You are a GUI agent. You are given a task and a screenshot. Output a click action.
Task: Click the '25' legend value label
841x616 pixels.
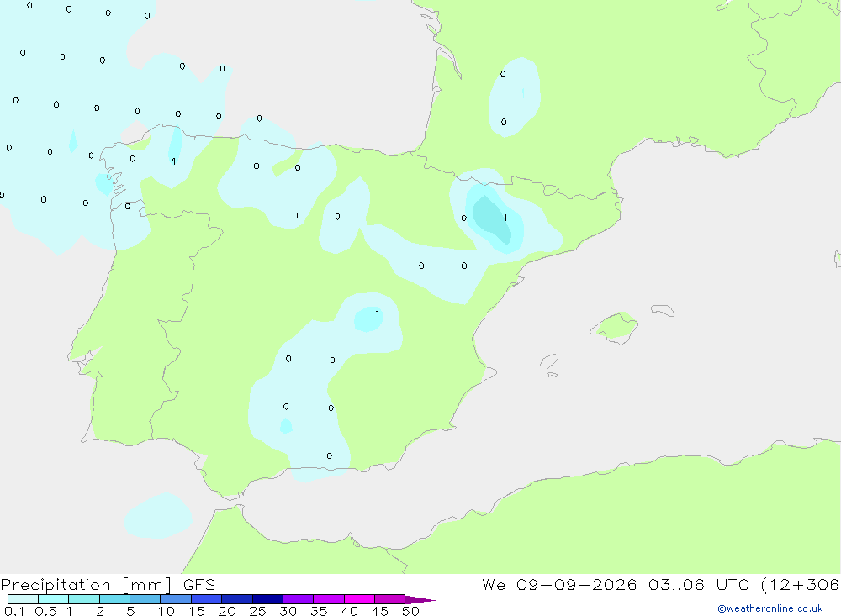pos(257,611)
